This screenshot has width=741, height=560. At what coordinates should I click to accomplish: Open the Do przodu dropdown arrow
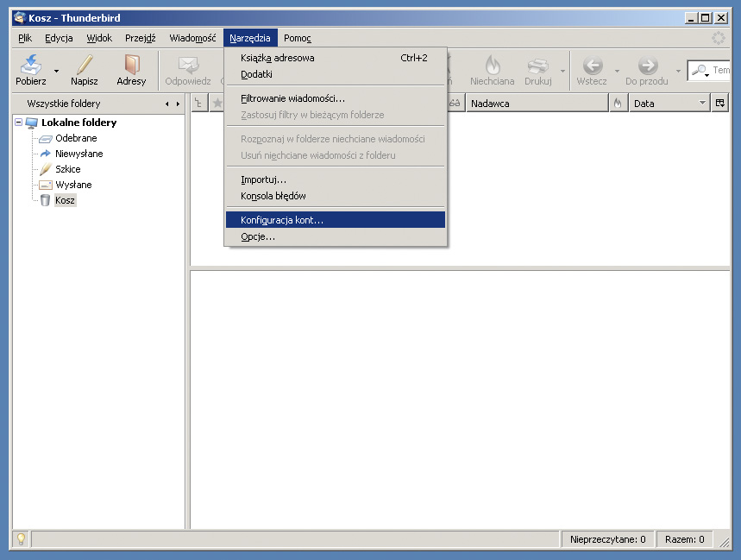click(x=678, y=71)
